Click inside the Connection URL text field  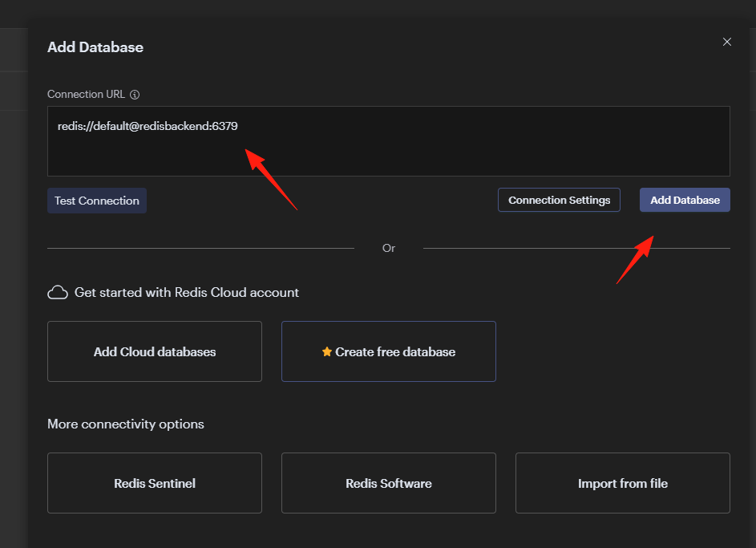pos(389,141)
